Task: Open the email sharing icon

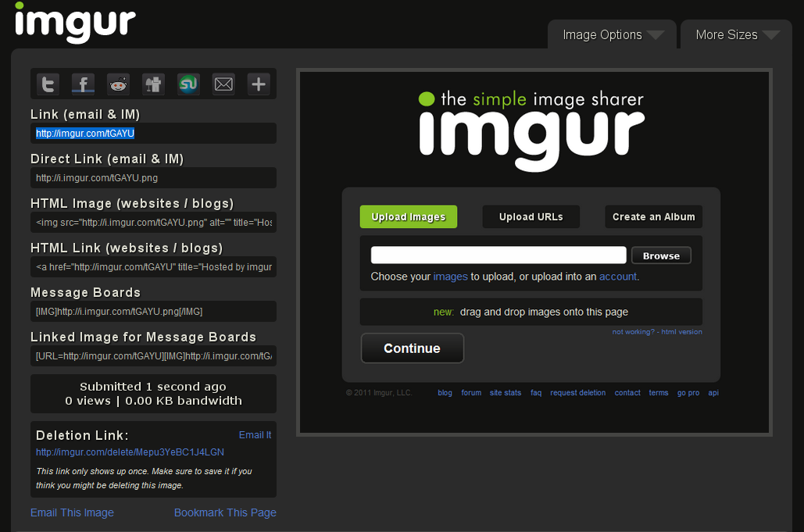Action: point(223,84)
